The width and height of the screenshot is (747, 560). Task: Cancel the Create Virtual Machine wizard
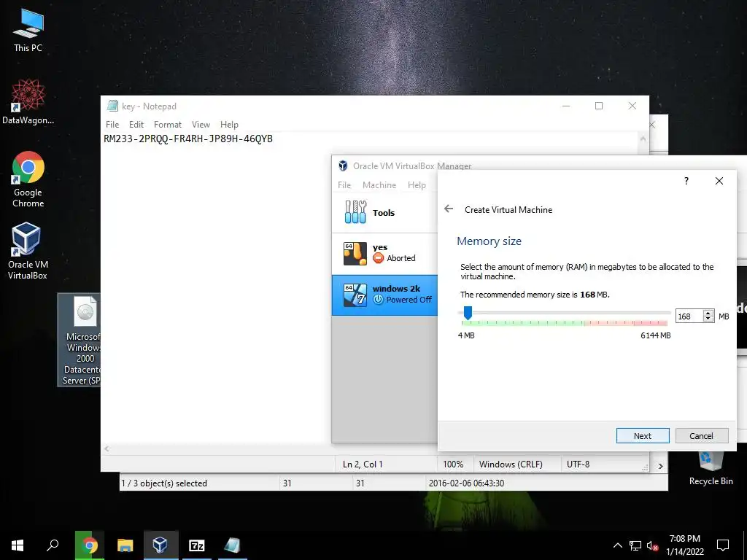[701, 436]
